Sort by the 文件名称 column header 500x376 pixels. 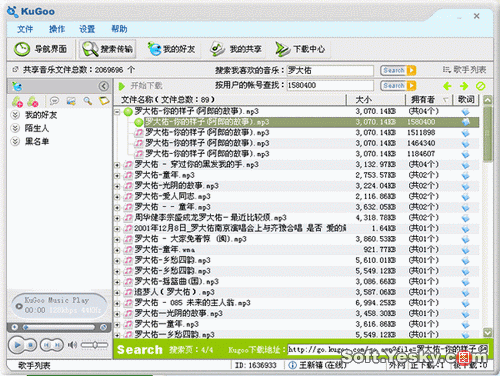230,100
